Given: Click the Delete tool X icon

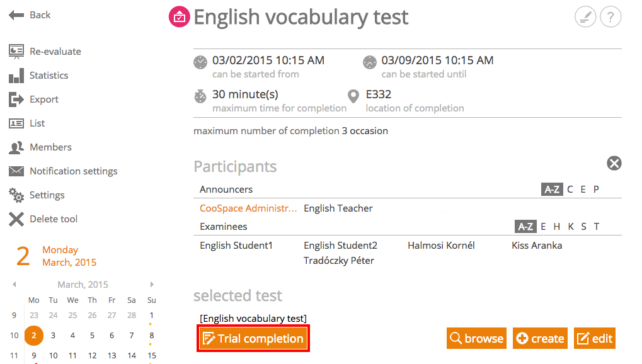Looking at the screenshot, I should click(x=16, y=219).
